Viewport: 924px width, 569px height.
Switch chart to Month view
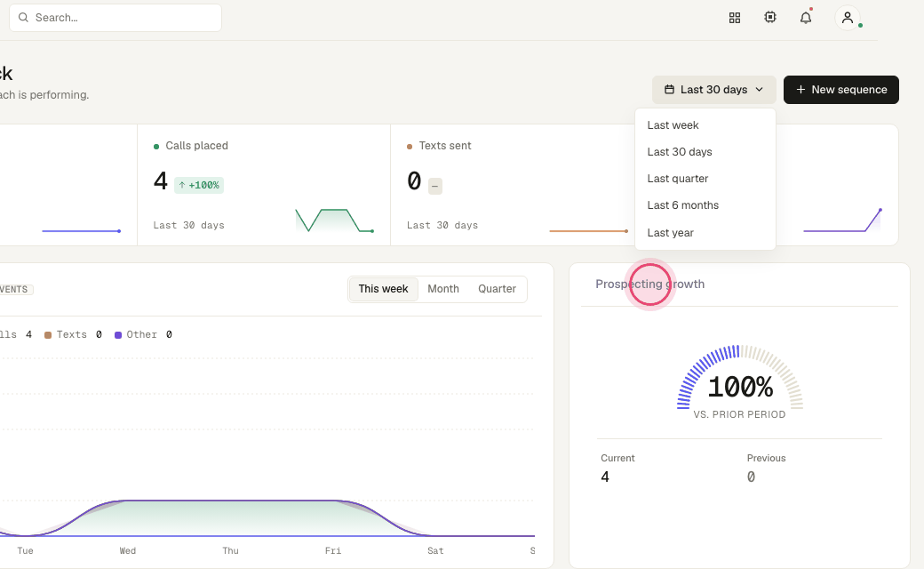(443, 289)
